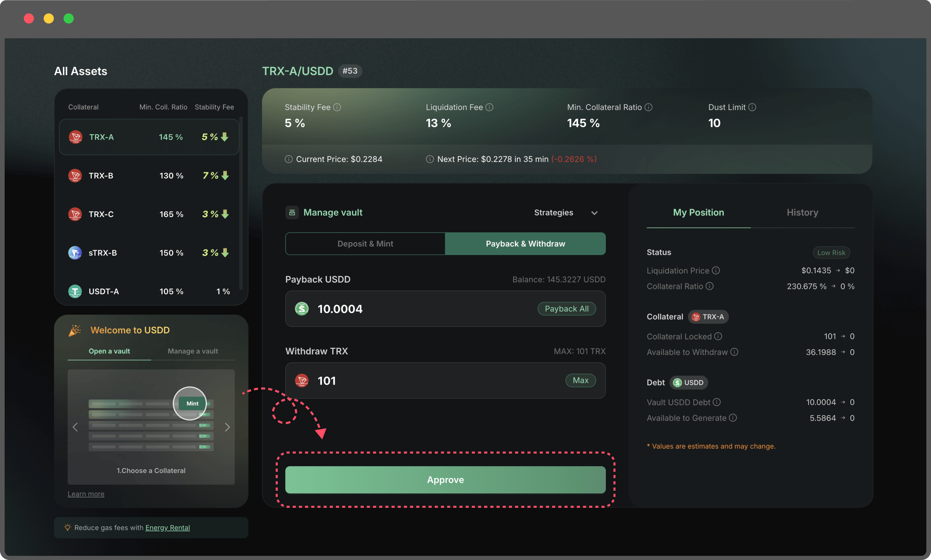Image resolution: width=931 pixels, height=560 pixels.
Task: Click the Stability Fee info icon
Action: (337, 107)
